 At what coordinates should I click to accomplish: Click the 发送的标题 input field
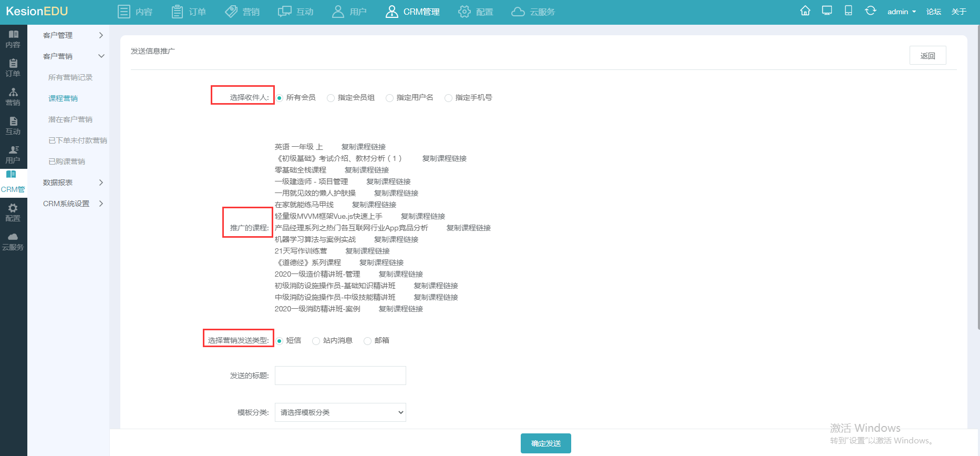tap(341, 376)
